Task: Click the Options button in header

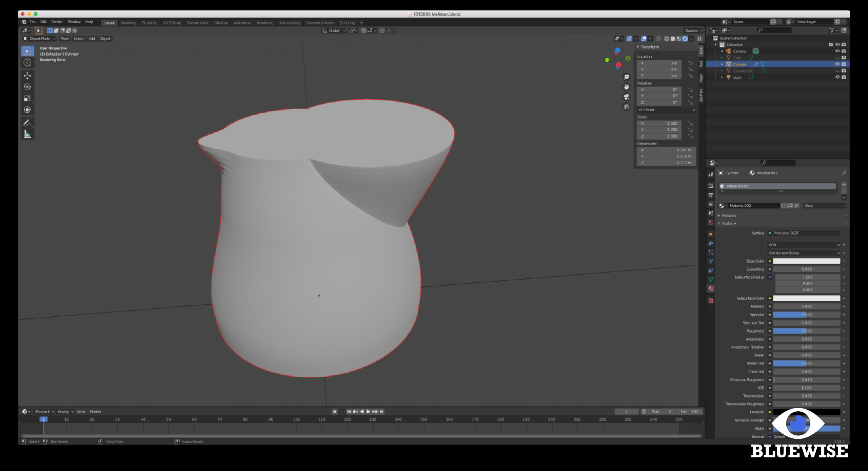Action: coord(693,31)
